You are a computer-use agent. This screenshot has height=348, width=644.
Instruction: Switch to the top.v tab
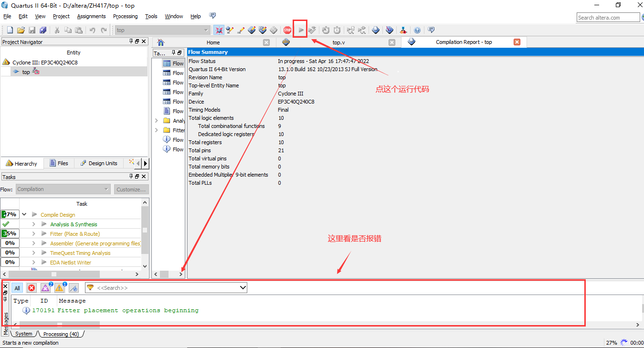[339, 42]
